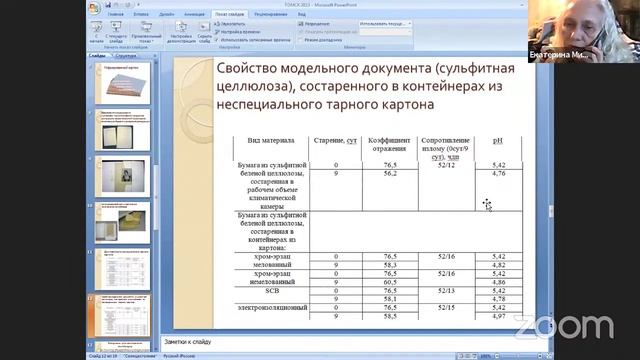Start Slide Show view icon in status bar
The image size is (640, 360).
(474, 356)
